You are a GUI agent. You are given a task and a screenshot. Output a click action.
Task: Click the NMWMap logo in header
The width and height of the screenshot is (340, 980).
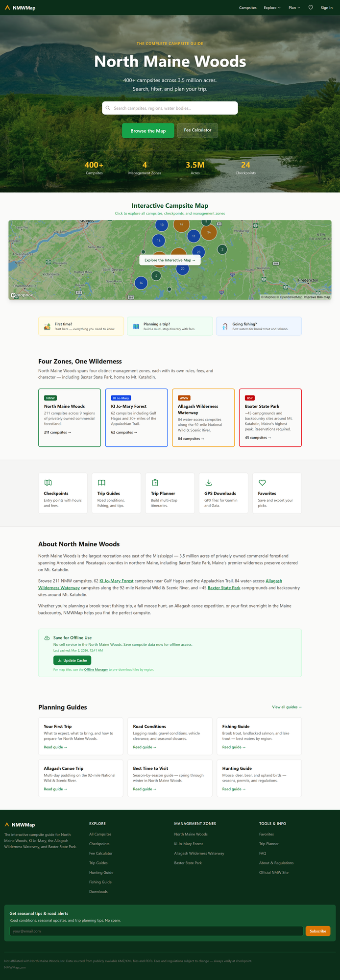click(20, 8)
